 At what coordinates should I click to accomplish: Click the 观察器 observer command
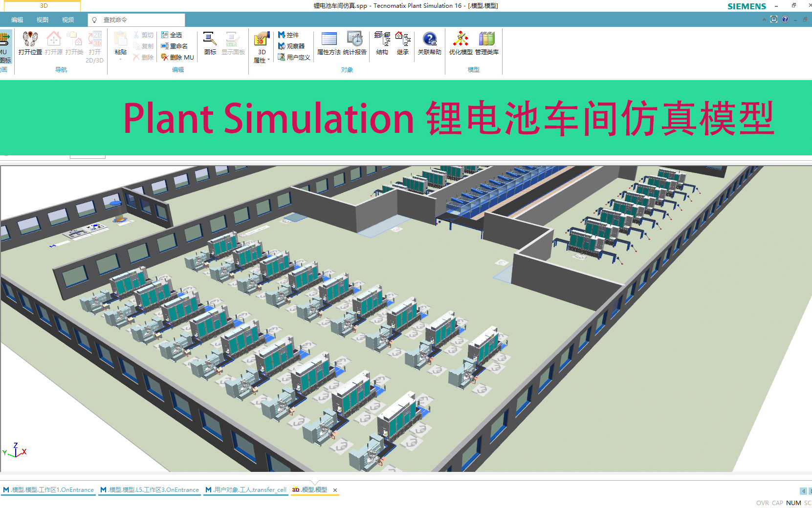click(291, 46)
